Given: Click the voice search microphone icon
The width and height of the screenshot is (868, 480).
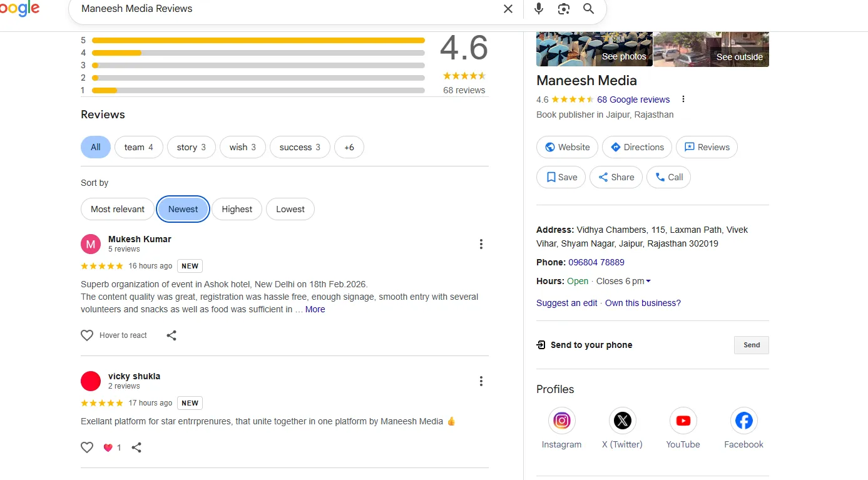Looking at the screenshot, I should click(538, 9).
